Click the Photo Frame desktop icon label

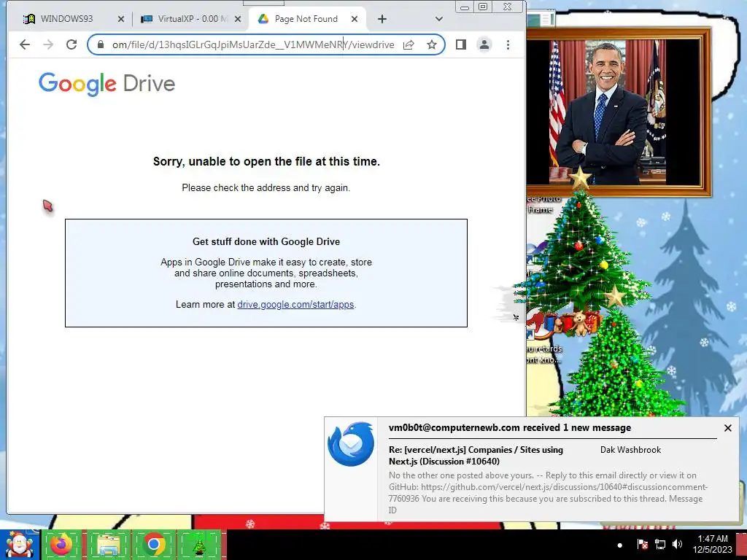pos(543,204)
